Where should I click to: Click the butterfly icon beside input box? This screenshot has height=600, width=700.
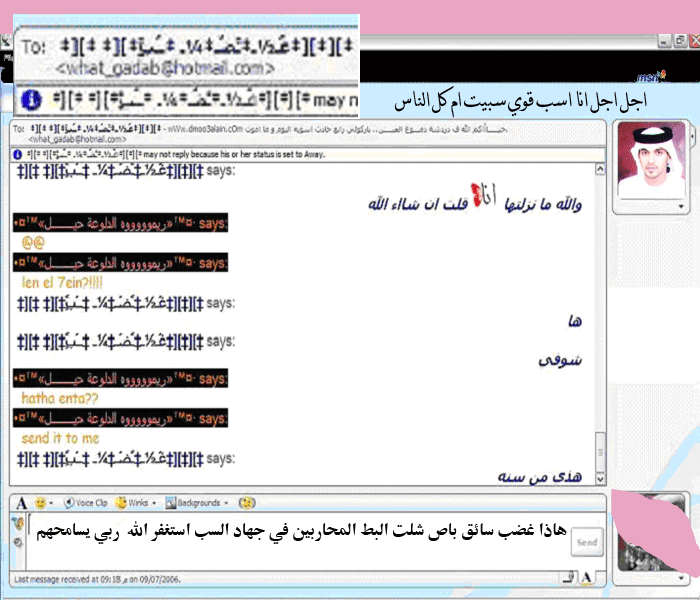point(18,523)
